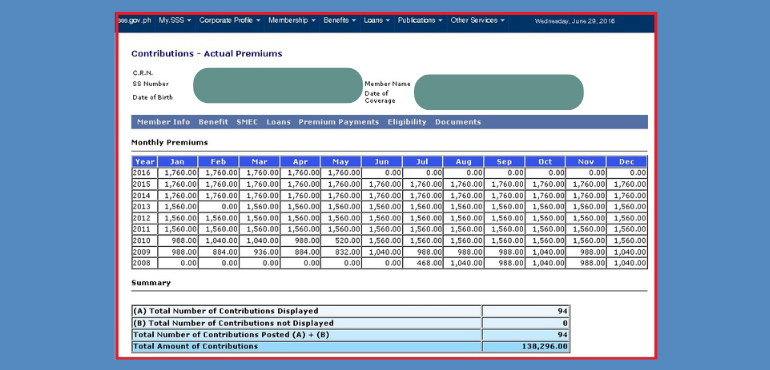Viewport: 770px width, 370px height.
Task: Click the Member Name label
Action: tap(387, 84)
